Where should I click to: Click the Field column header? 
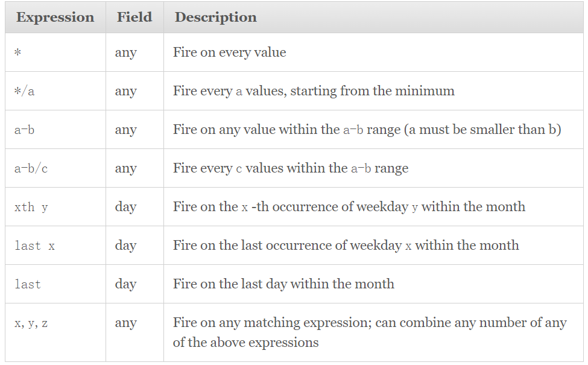point(134,17)
